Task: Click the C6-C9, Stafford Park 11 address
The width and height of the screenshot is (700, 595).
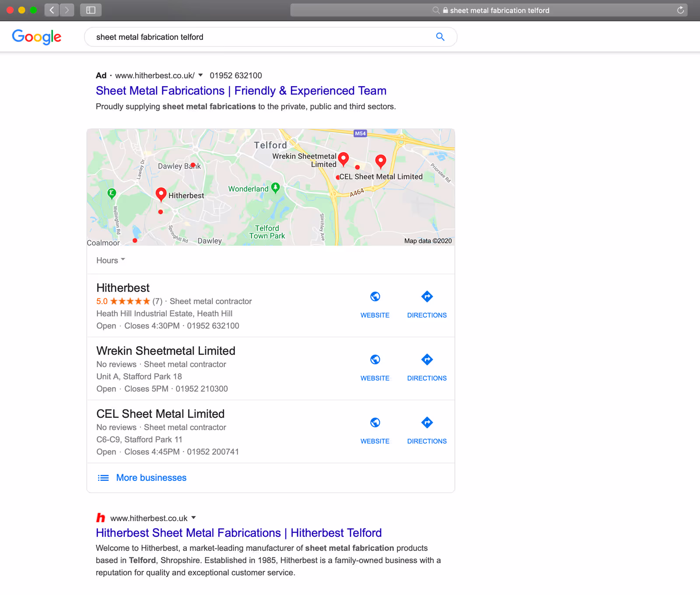Action: tap(139, 439)
